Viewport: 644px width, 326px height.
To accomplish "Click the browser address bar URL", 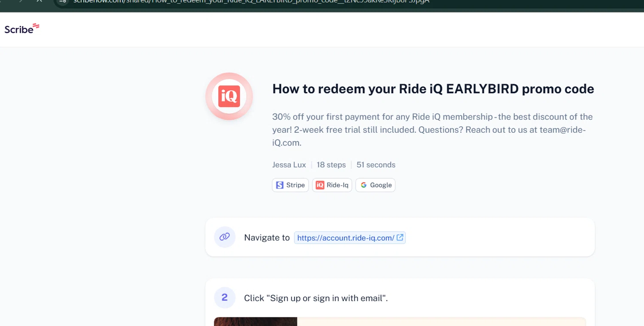I will click(251, 1).
